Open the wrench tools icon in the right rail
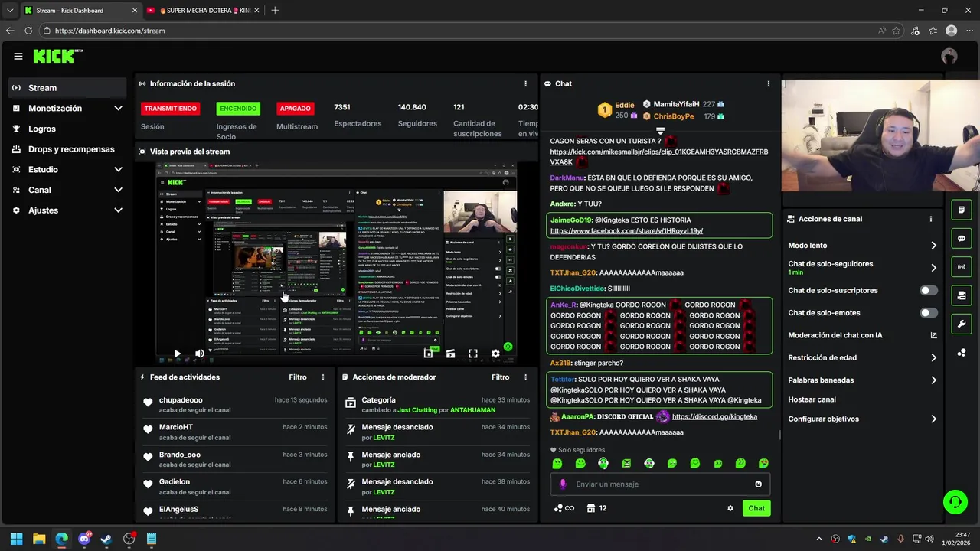Image resolution: width=980 pixels, height=551 pixels. (x=962, y=324)
